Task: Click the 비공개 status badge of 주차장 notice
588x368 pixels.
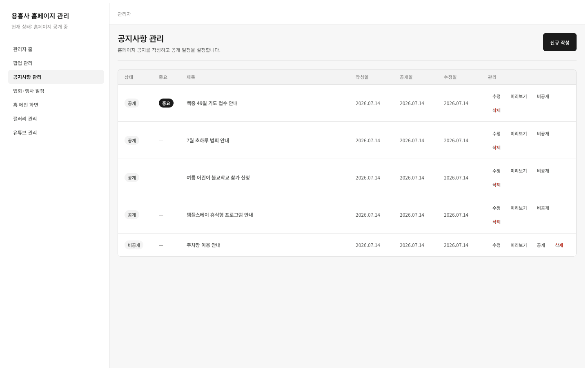Action: click(x=134, y=245)
